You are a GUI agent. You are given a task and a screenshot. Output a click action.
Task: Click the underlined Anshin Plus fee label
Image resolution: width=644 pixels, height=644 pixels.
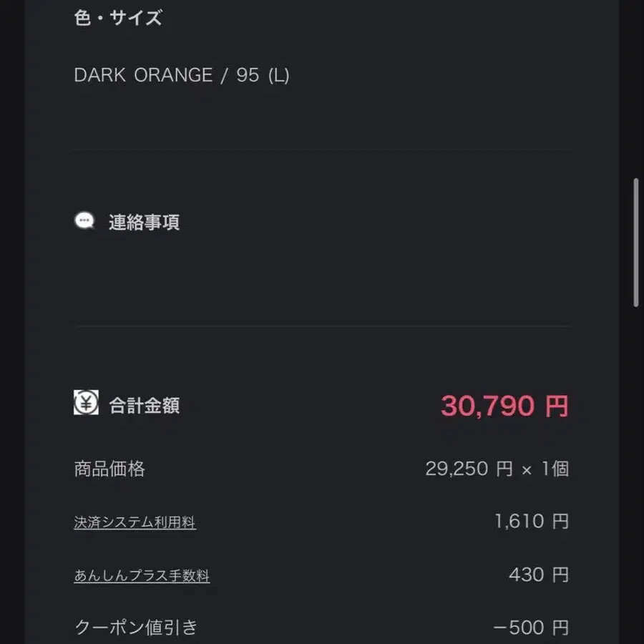[142, 575]
